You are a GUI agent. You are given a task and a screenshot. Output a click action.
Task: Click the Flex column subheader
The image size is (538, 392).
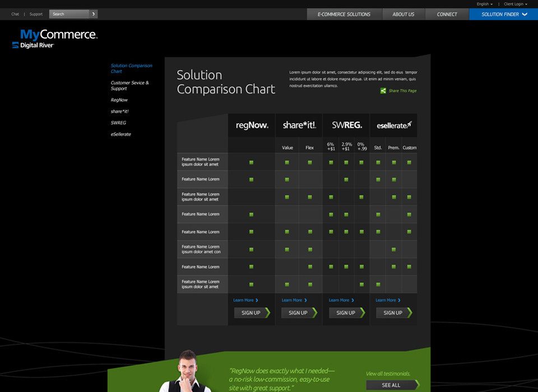pyautogui.click(x=309, y=148)
